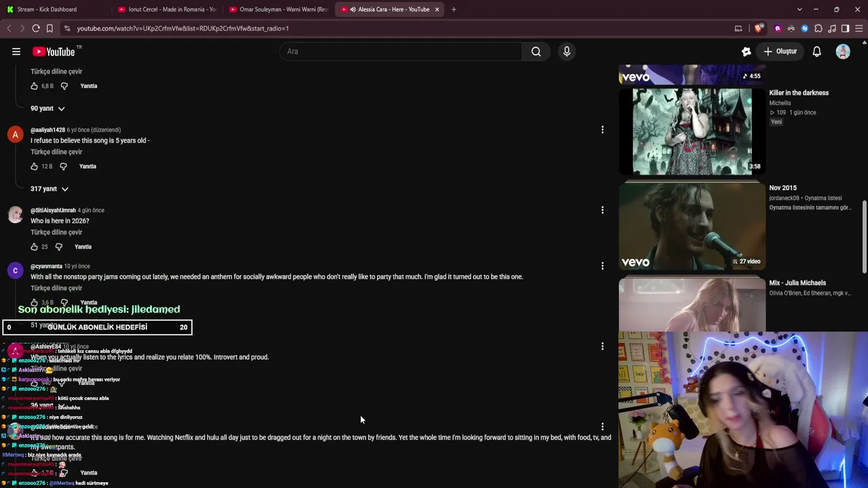Go back in browser history

(x=9, y=28)
